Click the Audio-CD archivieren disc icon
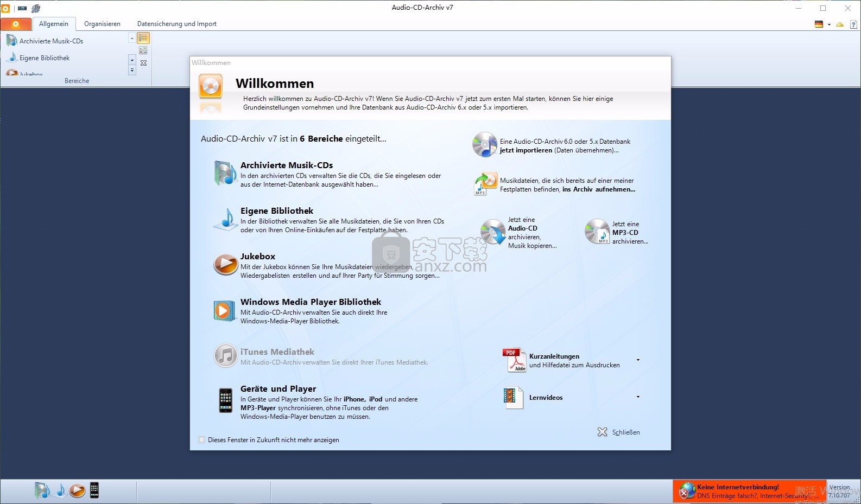This screenshot has width=861, height=504. pyautogui.click(x=493, y=232)
